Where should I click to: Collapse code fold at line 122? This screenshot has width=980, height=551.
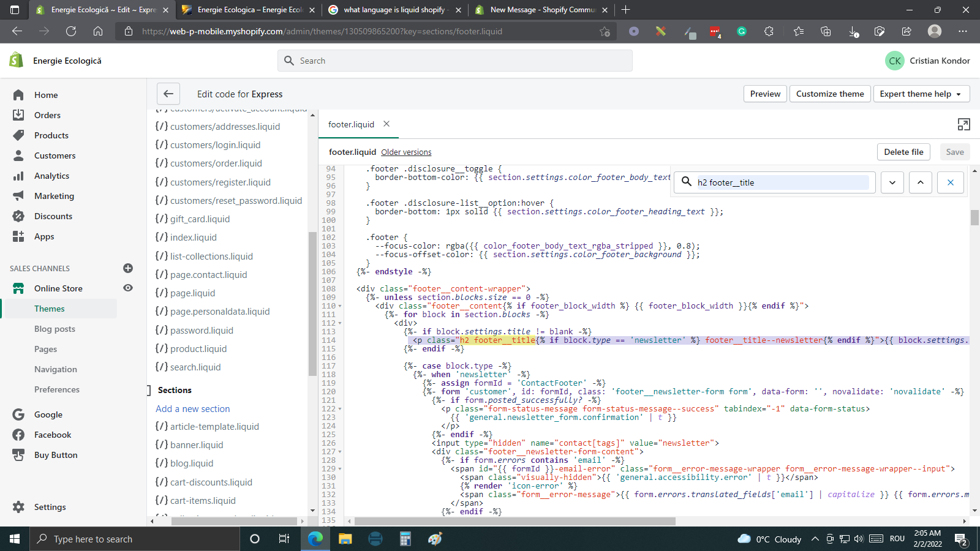[340, 409]
